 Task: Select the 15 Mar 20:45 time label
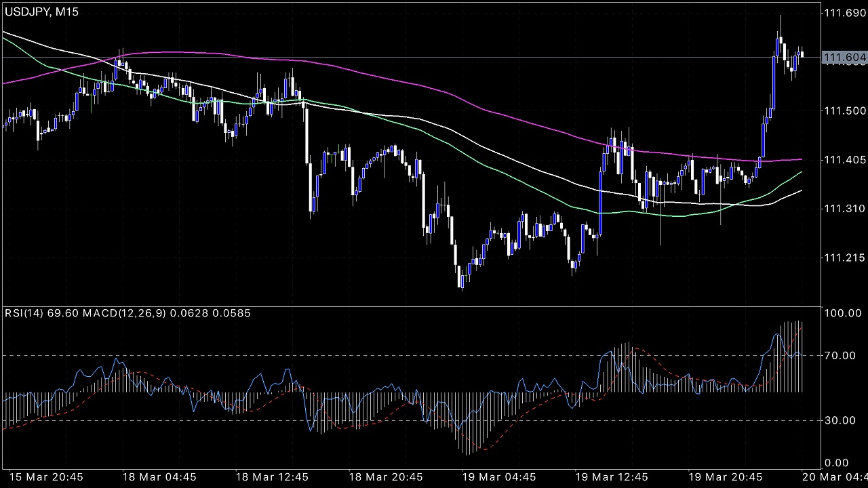[45, 477]
